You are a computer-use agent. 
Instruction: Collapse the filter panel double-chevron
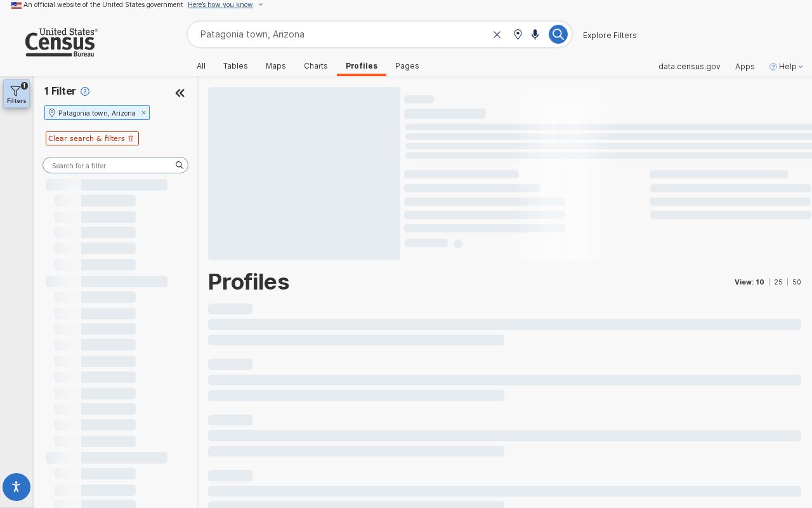tap(180, 93)
